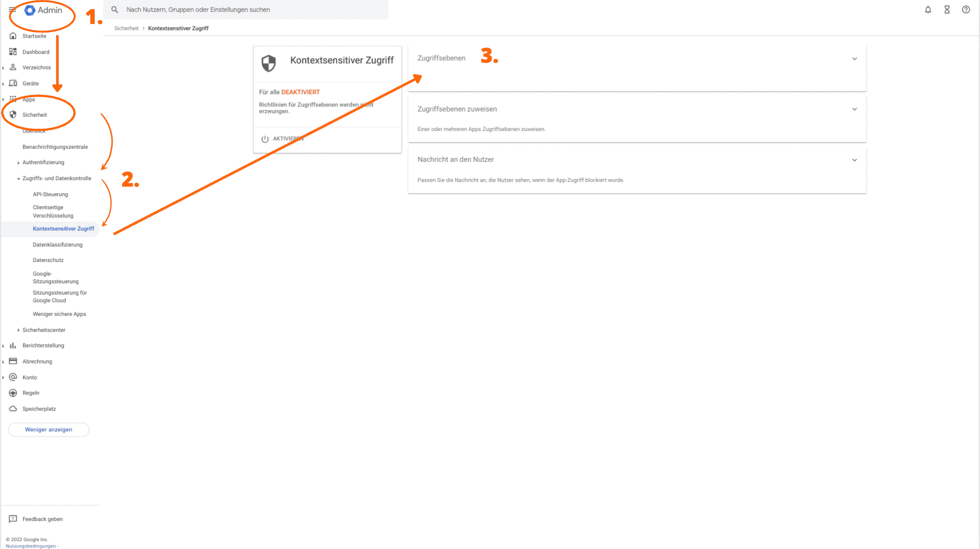980x549 pixels.
Task: Click the Feedback geben icon
Action: pyautogui.click(x=13, y=519)
